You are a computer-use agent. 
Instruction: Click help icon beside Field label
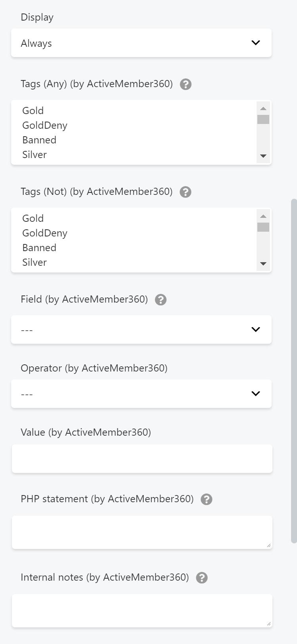[161, 300]
